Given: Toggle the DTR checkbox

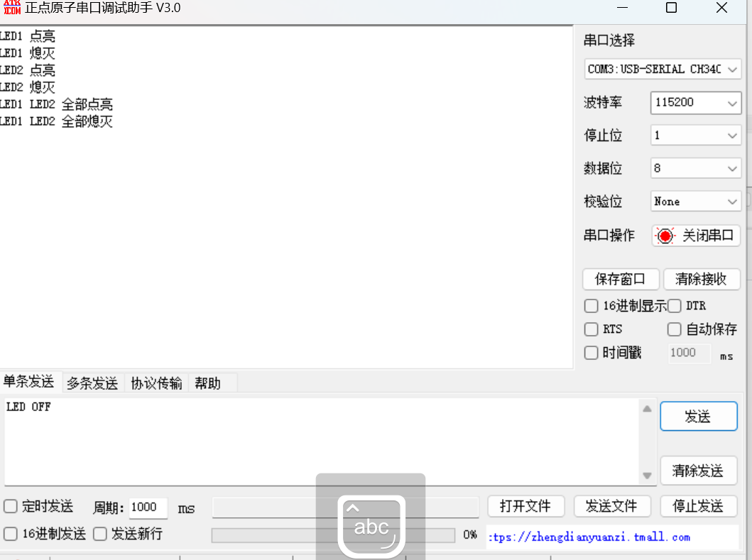Looking at the screenshot, I should tap(675, 306).
